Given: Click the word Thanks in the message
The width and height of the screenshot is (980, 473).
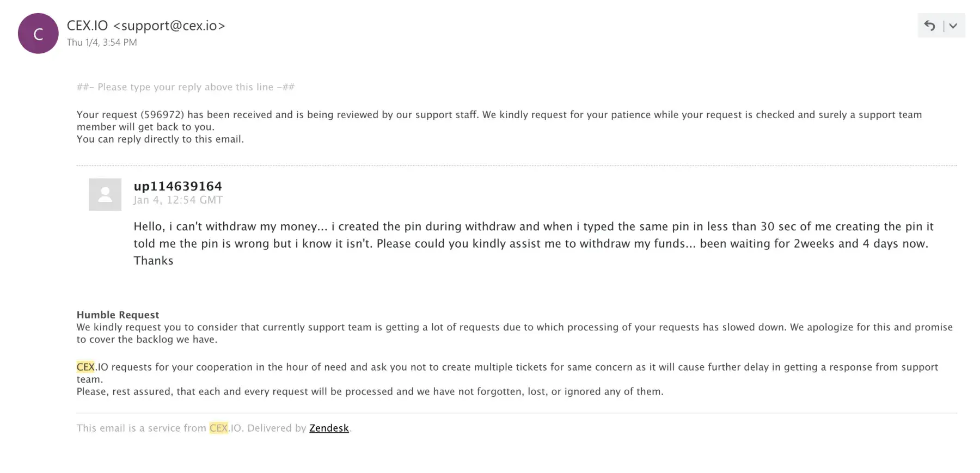Looking at the screenshot, I should point(154,261).
